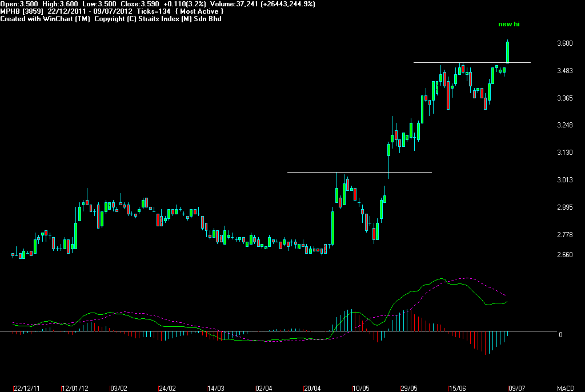Click the latest green breakout candlestick
Screen dimensions: 585x392
click(x=507, y=52)
